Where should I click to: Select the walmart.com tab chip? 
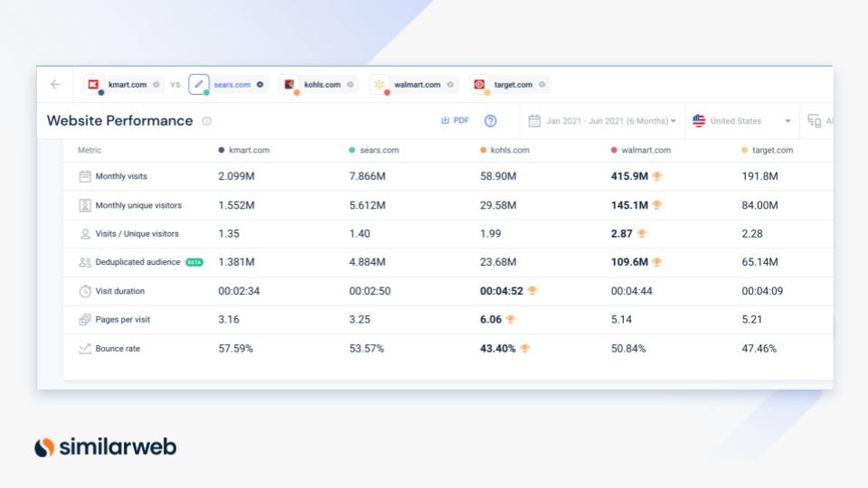click(x=414, y=84)
